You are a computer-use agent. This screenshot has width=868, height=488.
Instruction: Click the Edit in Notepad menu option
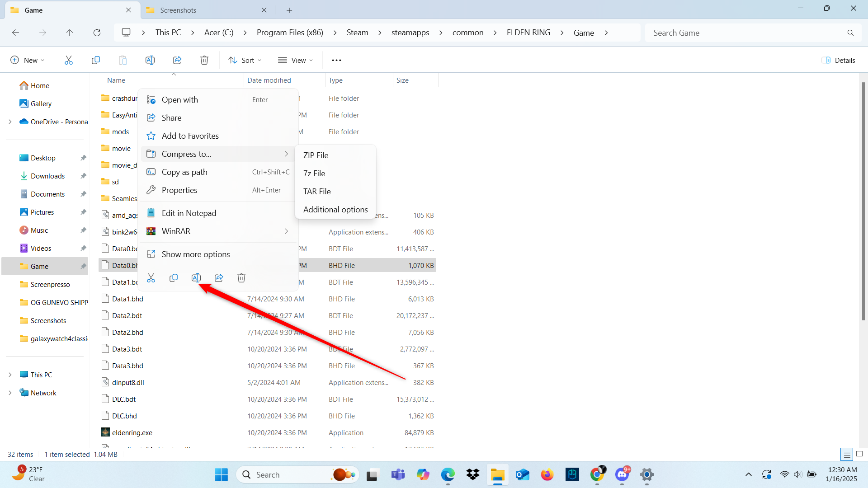[x=189, y=213]
